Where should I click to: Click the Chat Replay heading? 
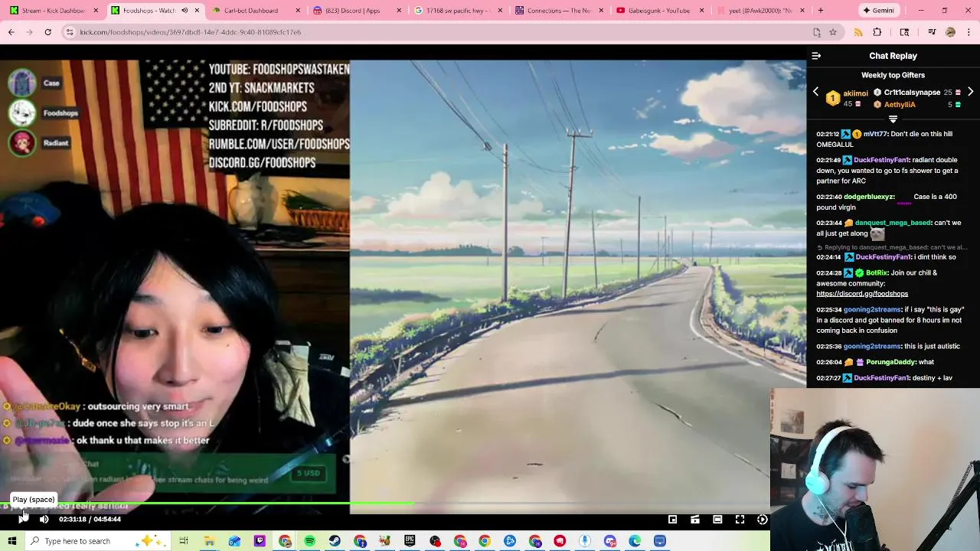893,56
